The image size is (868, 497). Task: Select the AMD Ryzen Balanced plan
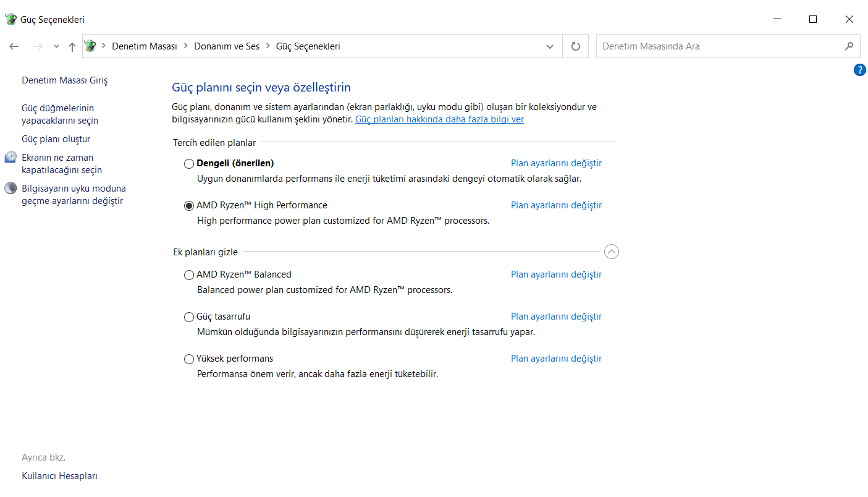point(189,275)
